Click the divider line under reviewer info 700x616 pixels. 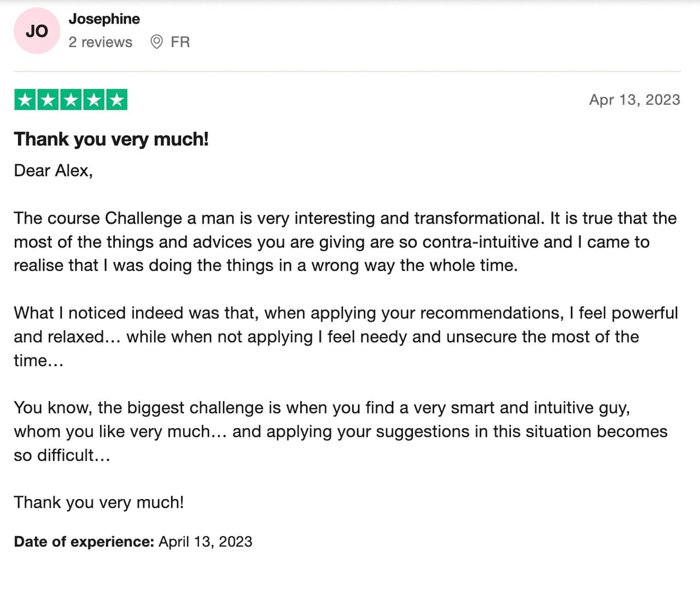pos(347,71)
